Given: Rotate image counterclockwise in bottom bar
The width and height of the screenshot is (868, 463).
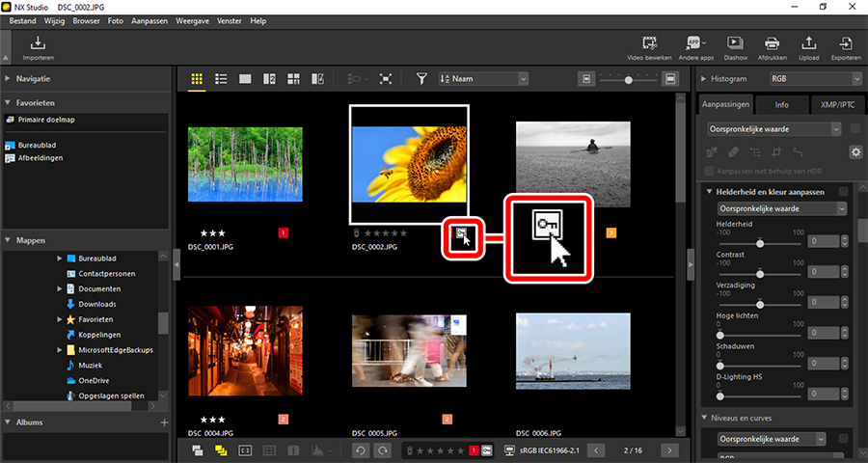Looking at the screenshot, I should (x=360, y=450).
